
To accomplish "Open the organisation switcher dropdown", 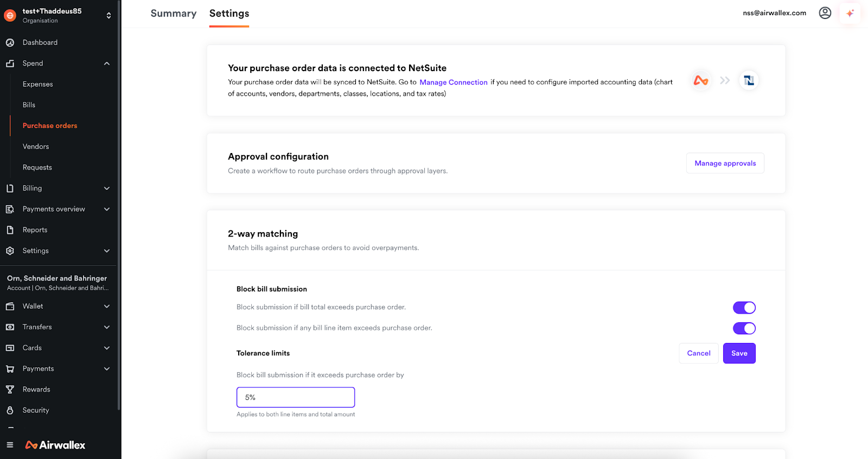I will [x=108, y=15].
